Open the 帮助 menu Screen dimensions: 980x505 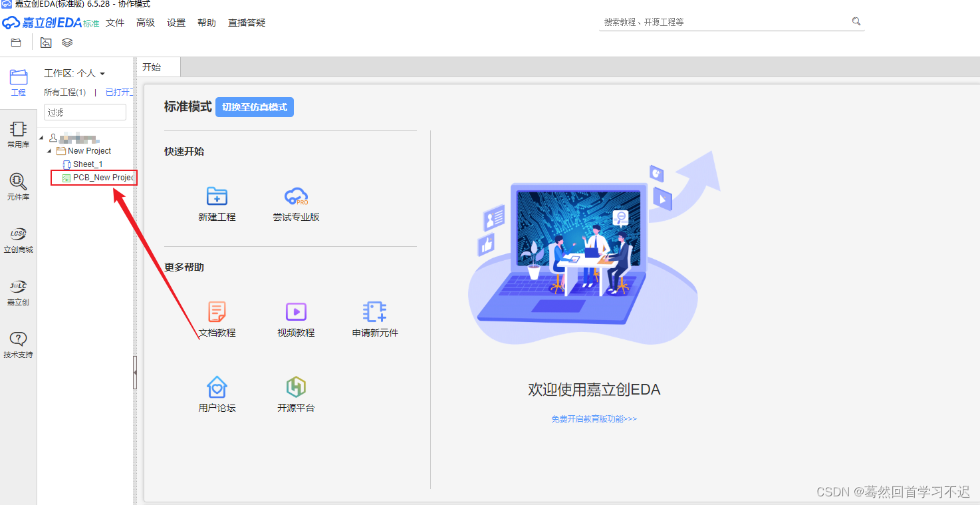[x=207, y=23]
